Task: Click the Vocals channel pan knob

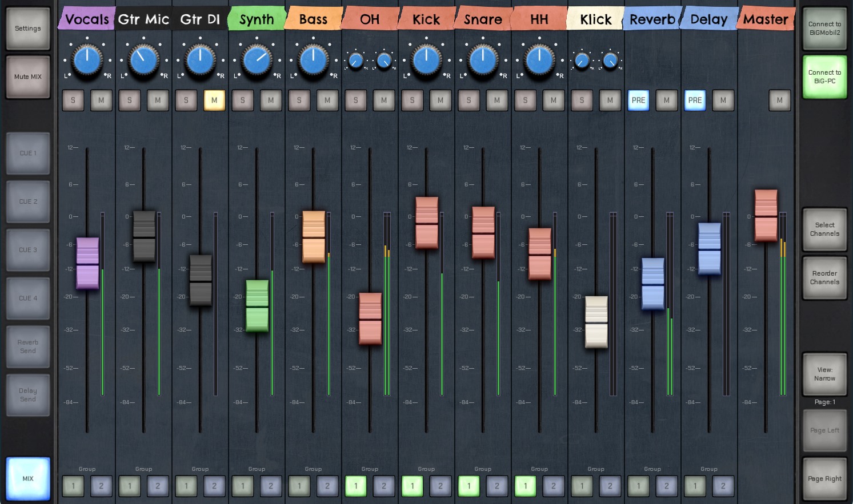Action: point(87,60)
